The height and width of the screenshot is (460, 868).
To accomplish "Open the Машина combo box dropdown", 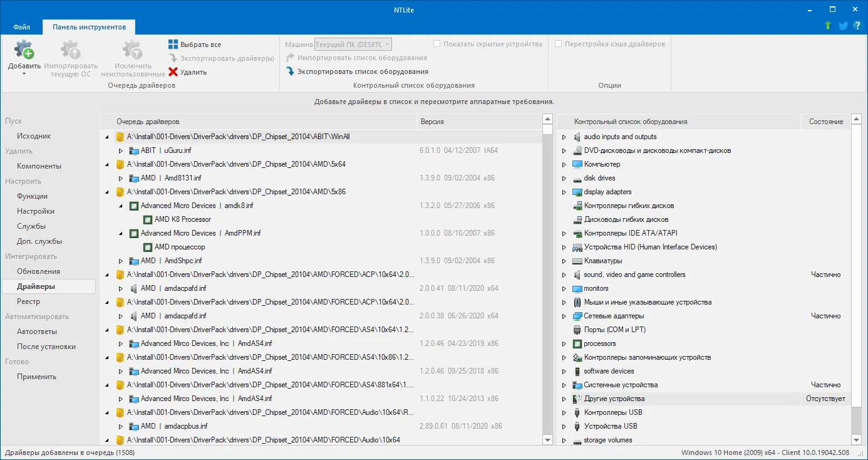I will point(388,44).
